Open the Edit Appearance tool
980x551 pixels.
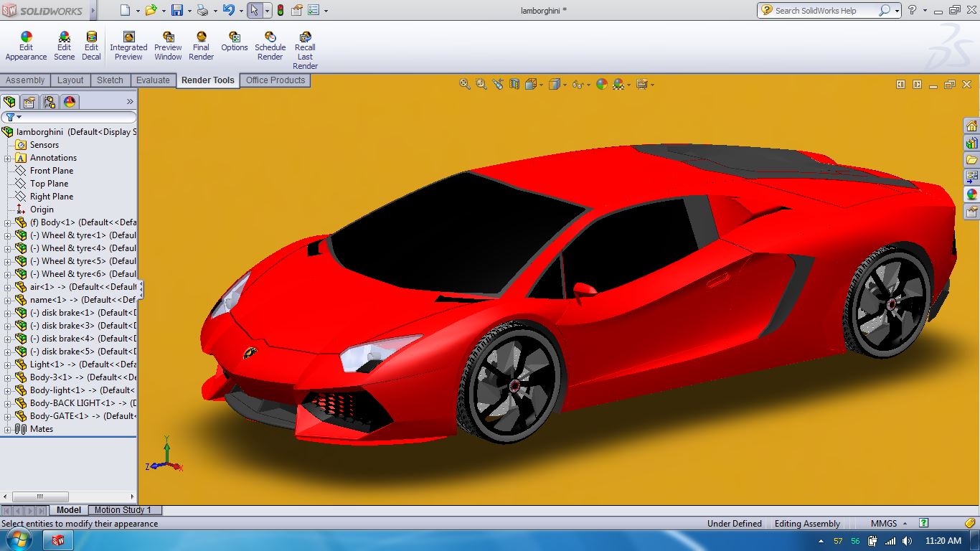point(26,46)
